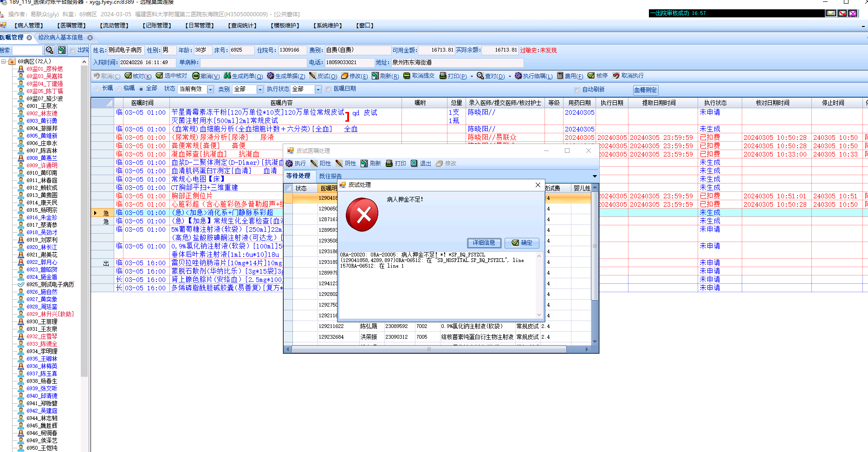Click the 核对(K) verify toolbar icon
Screen dimensions: 868x452
click(x=128, y=76)
